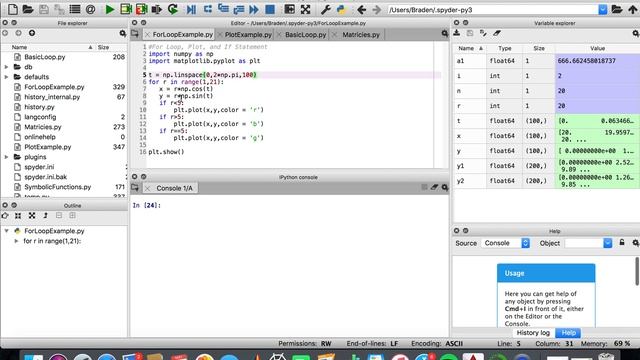Screen dimensions: 640x360
Task: Close the Console 1/A tab
Action: 148,188
